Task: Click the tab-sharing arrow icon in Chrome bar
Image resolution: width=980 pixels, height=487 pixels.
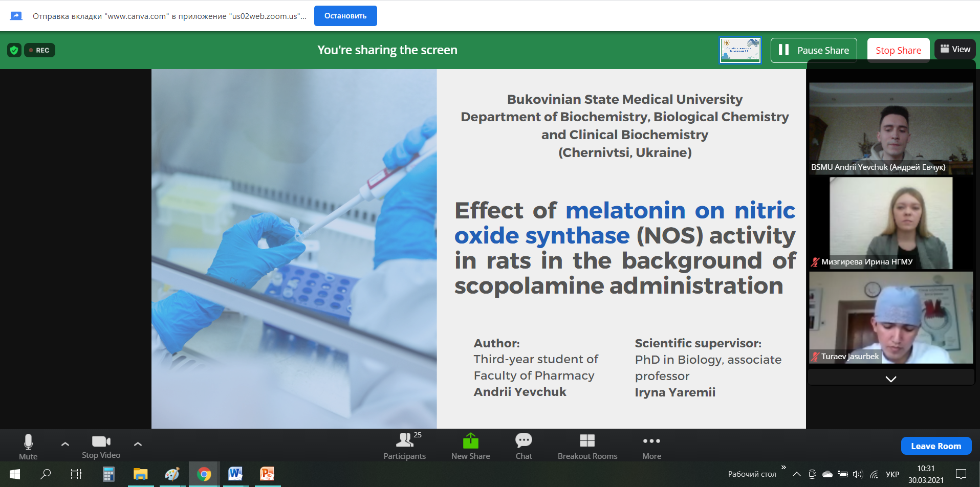Action: click(16, 16)
